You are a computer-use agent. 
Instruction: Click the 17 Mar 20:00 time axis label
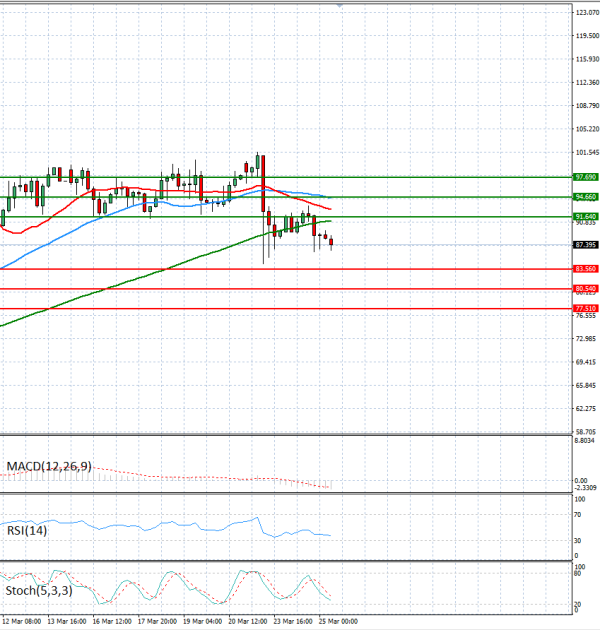point(159,621)
